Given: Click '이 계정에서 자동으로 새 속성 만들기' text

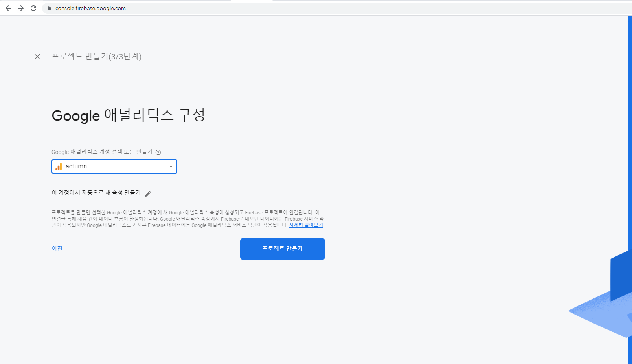Looking at the screenshot, I should 96,192.
